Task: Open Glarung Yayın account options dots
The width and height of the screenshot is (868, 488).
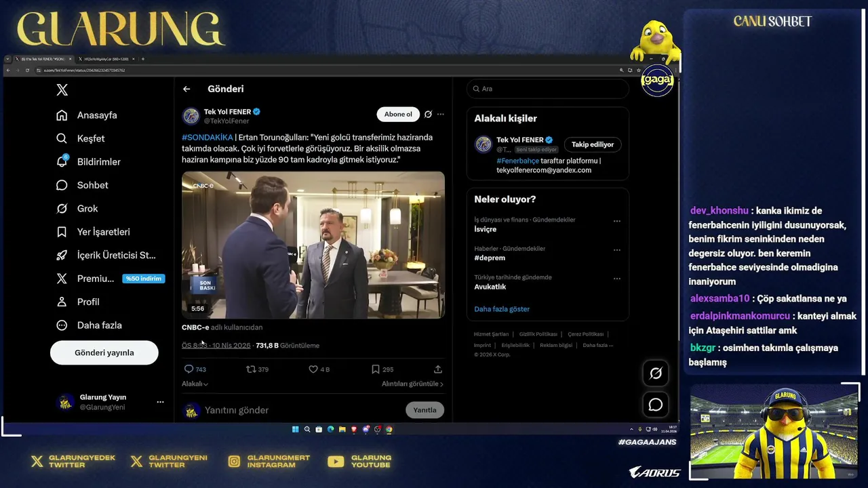Action: point(160,402)
